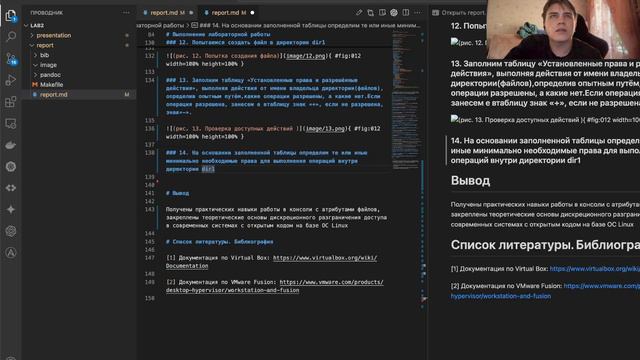Image resolution: width=640 pixels, height=360 pixels.
Task: Open the Extensions view icon
Action: [x=11, y=102]
